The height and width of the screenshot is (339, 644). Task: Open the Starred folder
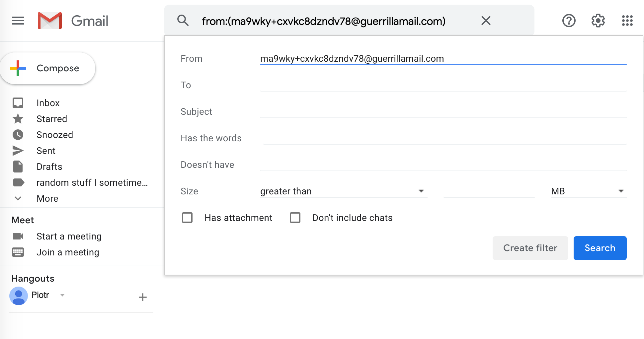tap(52, 119)
